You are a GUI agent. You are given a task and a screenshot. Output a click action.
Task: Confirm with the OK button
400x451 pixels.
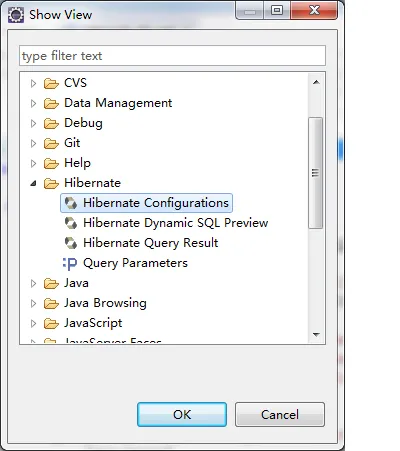[182, 414]
